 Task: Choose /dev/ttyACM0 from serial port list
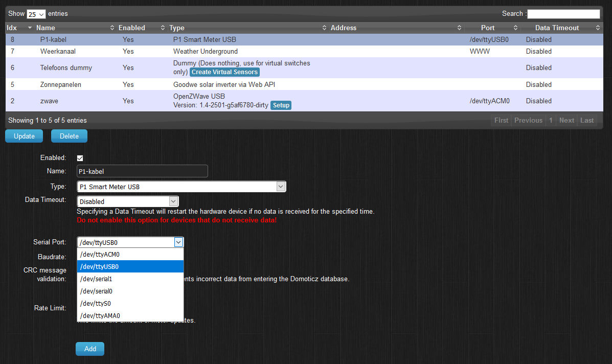[x=130, y=255]
